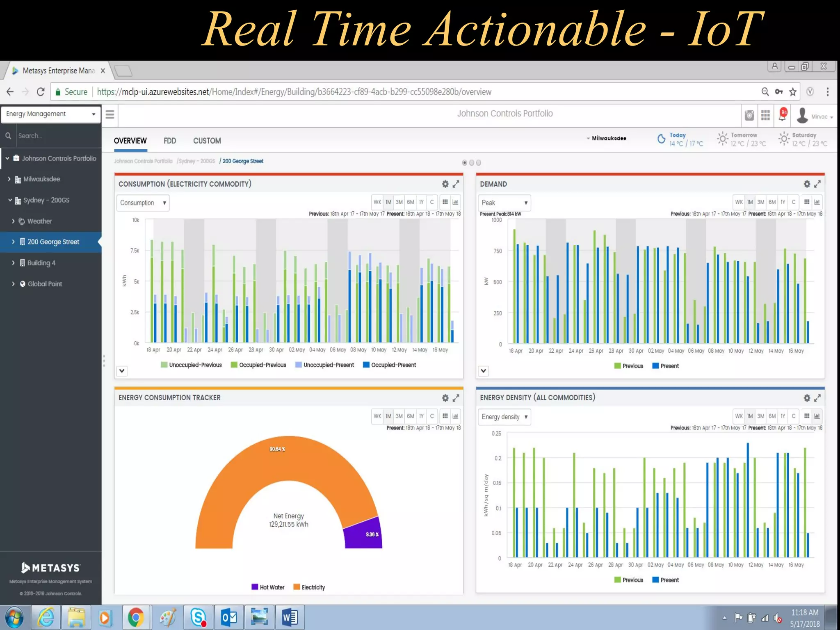This screenshot has width=840, height=630.
Task: Switch Consumption panel to table grid view
Action: click(x=445, y=202)
